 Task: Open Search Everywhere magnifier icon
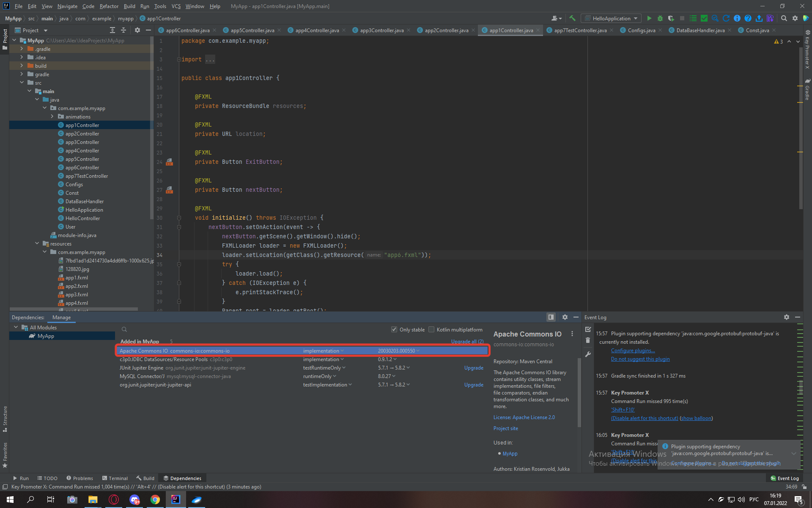click(784, 18)
